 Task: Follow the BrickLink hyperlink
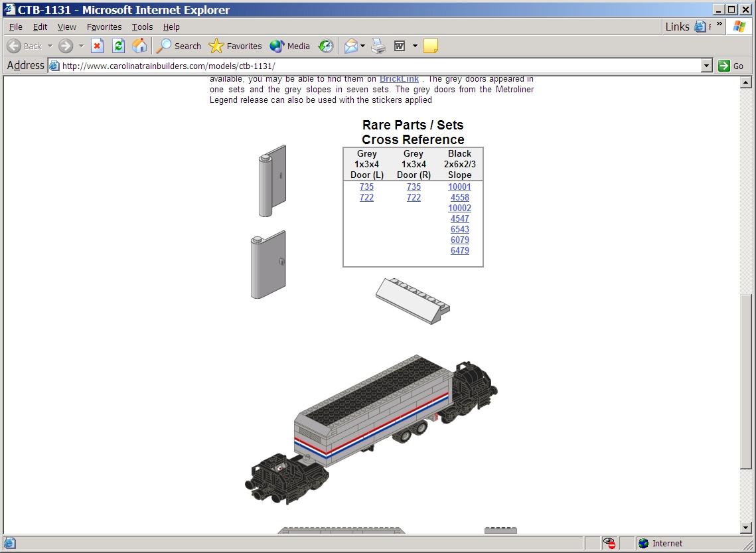[399, 78]
